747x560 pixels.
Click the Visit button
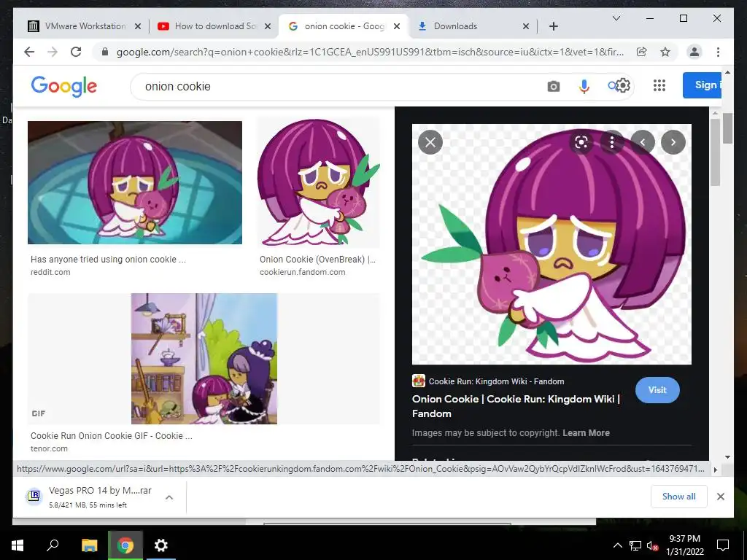[x=657, y=389]
